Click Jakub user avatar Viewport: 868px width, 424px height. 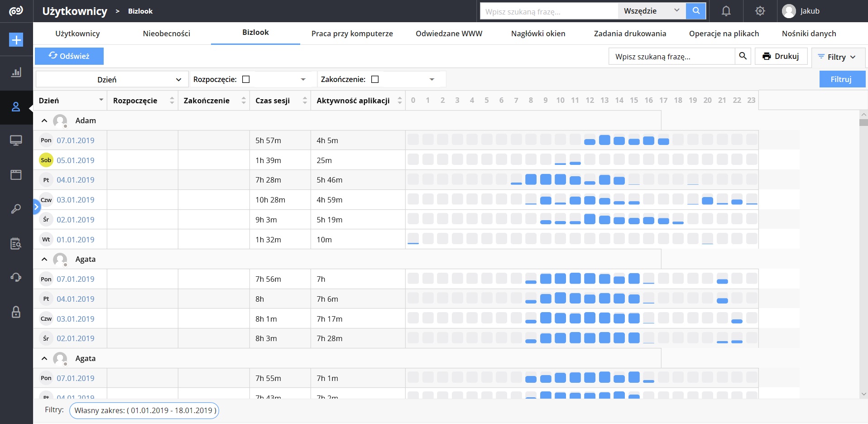(x=789, y=11)
